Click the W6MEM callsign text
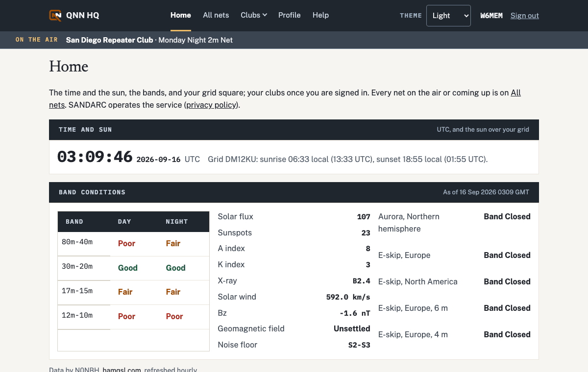This screenshot has height=372, width=588. click(491, 16)
